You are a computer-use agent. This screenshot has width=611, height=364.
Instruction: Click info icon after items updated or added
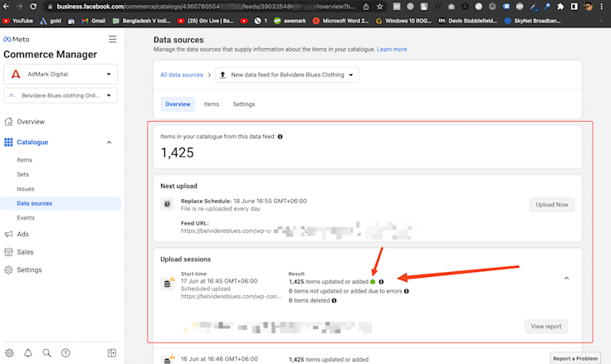point(381,282)
